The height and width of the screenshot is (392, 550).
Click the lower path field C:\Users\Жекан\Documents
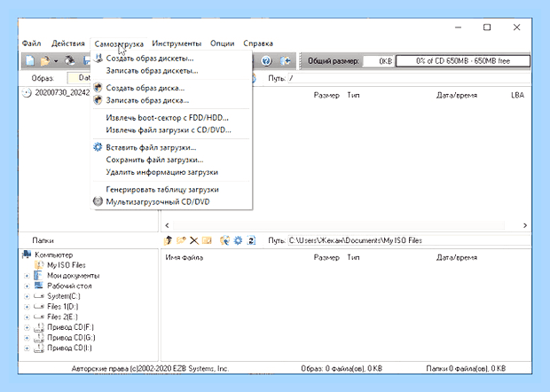pyautogui.click(x=409, y=240)
